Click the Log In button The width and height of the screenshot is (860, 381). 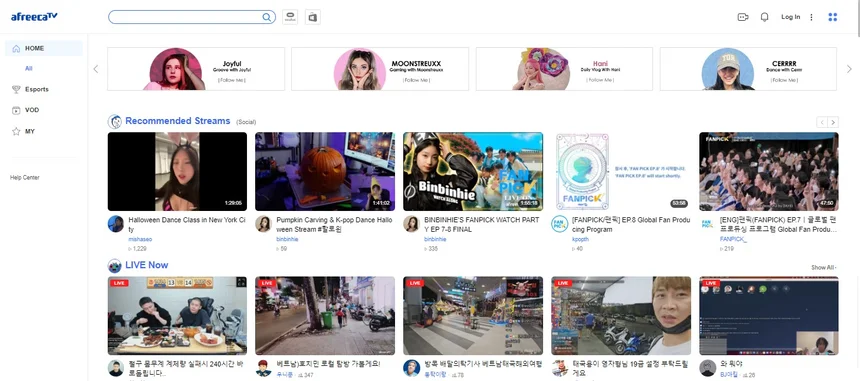click(x=790, y=17)
